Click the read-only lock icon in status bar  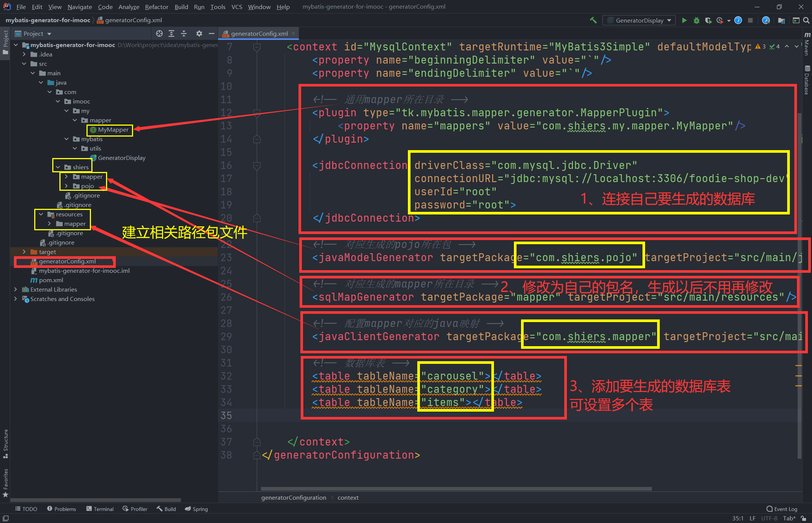point(804,518)
